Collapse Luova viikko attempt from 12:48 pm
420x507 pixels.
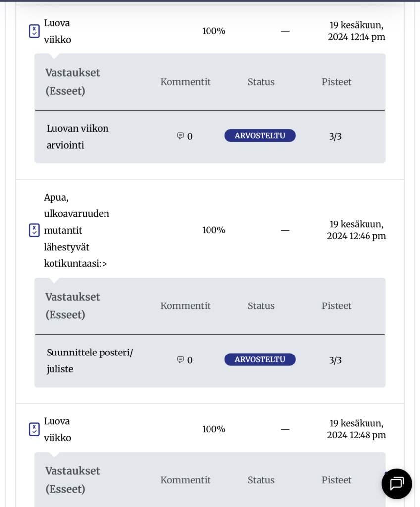click(57, 429)
